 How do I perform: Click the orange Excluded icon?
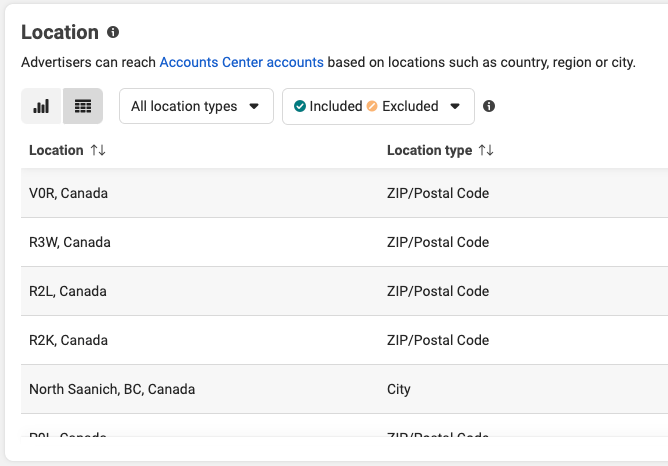tap(372, 106)
